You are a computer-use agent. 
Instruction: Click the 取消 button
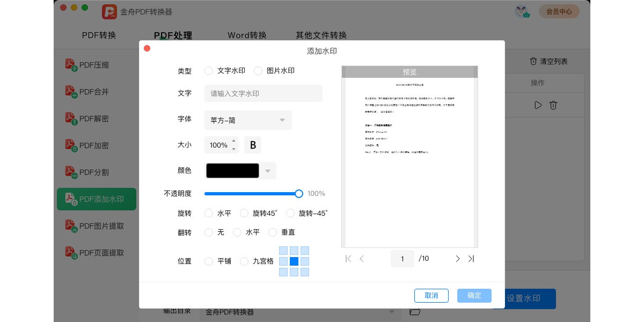click(431, 296)
